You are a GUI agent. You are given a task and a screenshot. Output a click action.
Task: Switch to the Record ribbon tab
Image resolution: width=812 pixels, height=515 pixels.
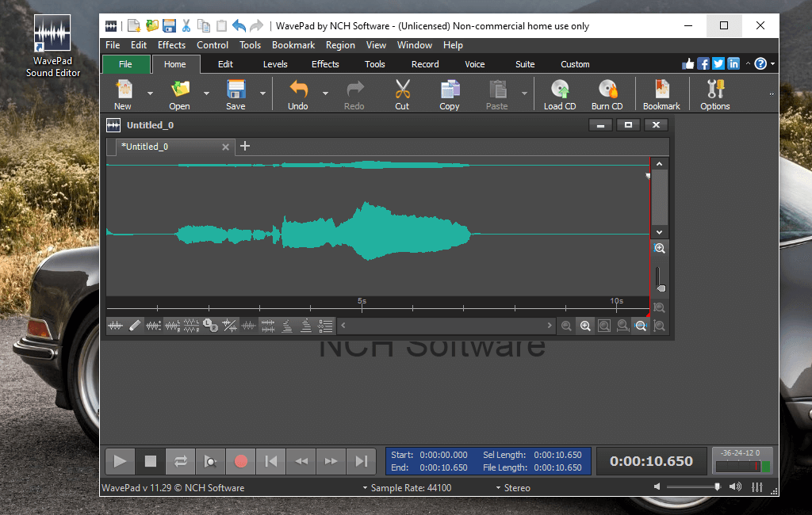click(x=425, y=64)
